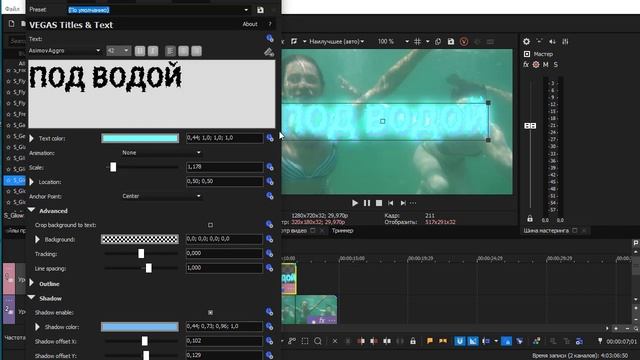The width and height of the screenshot is (640, 360).
Task: Expand the Text color section
Action: pyautogui.click(x=31, y=138)
